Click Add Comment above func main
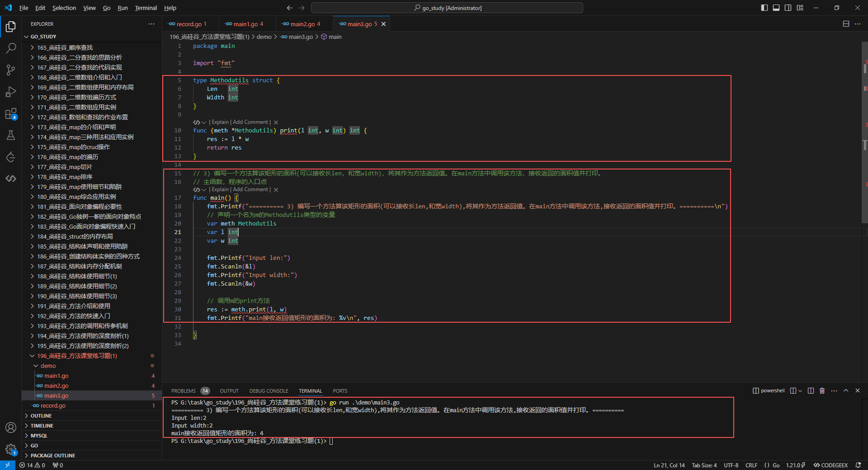This screenshot has width=868, height=470. coord(250,189)
